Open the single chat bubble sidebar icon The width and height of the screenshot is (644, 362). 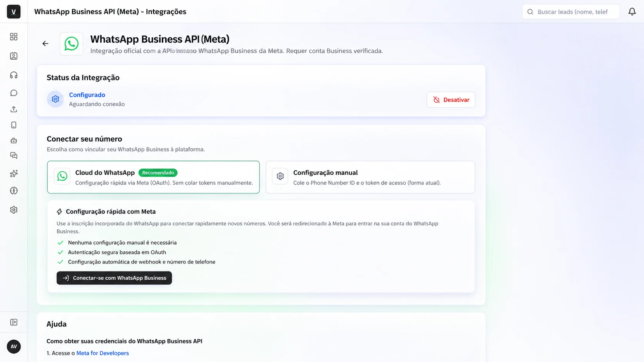14,93
